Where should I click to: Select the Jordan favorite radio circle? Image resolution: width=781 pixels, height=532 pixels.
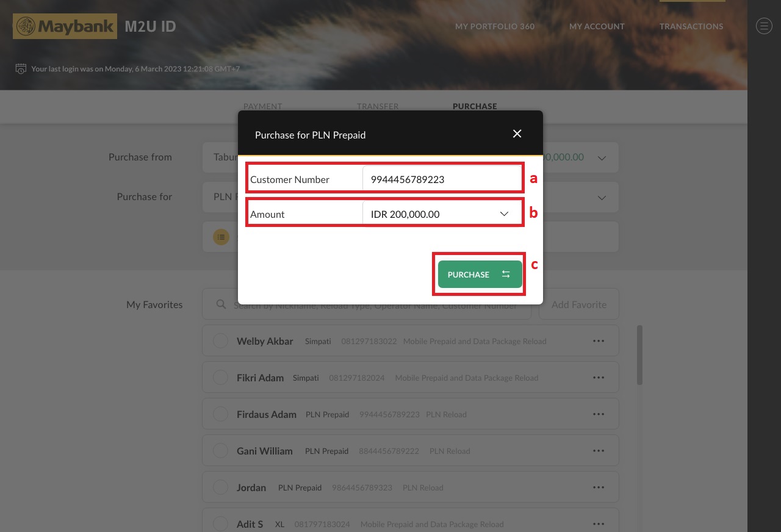[x=220, y=487]
